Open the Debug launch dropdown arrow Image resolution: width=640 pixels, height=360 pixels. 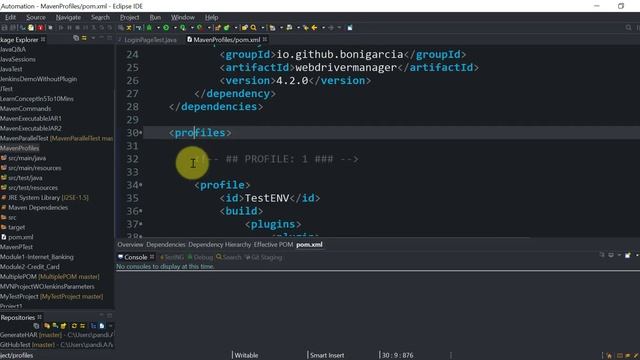point(158,28)
